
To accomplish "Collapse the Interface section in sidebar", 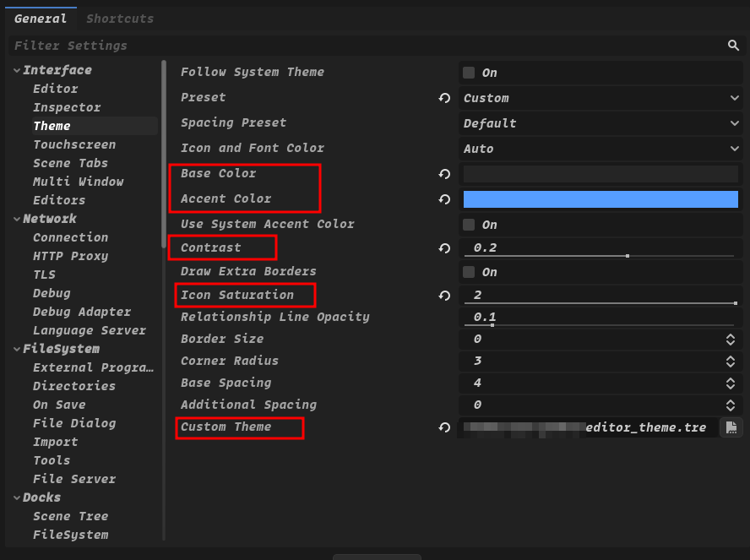I will [x=17, y=70].
